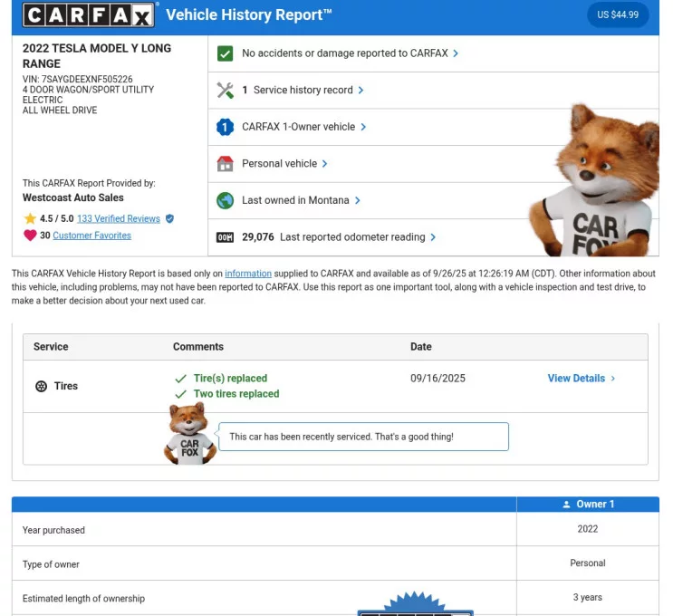This screenshot has width=673, height=616.
Task: Click the personal vehicle house icon
Action: [x=226, y=164]
